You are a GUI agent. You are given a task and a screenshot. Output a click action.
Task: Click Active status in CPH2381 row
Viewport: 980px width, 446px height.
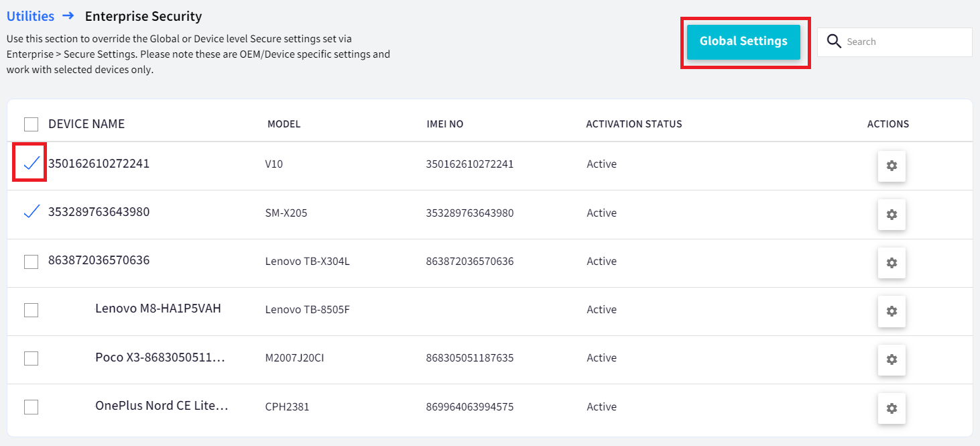coord(601,407)
